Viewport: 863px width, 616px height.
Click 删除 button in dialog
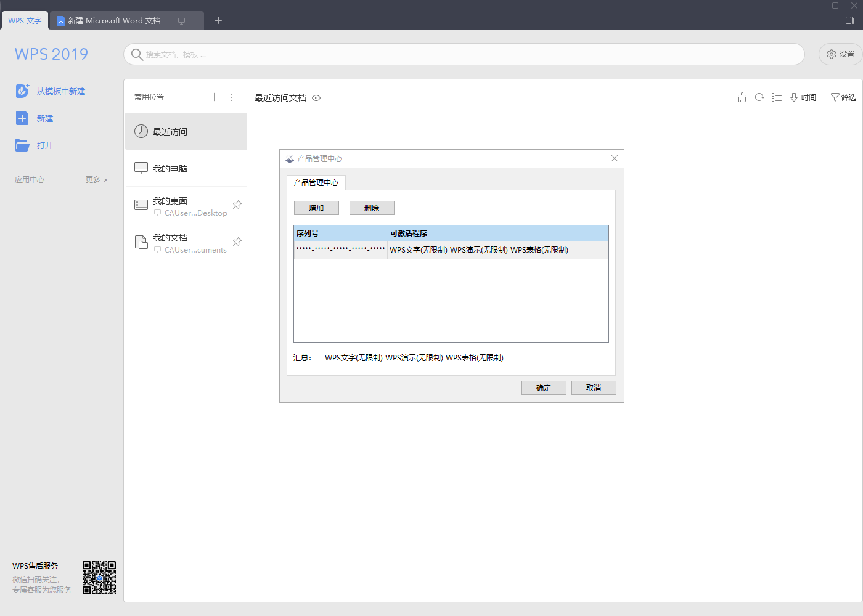coord(372,208)
